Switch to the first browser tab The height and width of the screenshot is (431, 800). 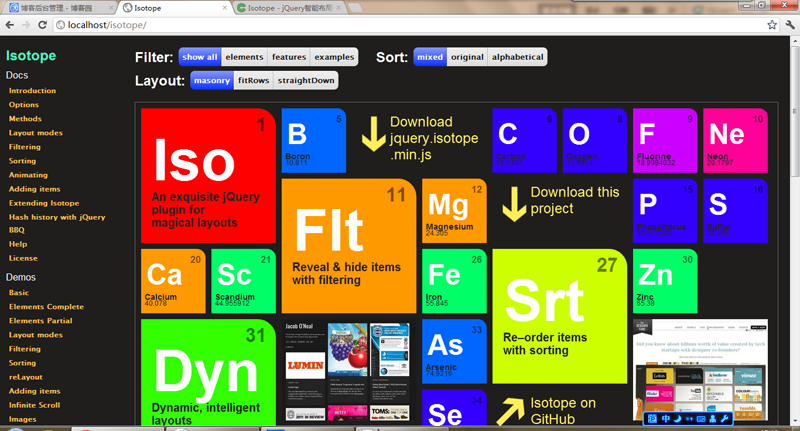(60, 8)
